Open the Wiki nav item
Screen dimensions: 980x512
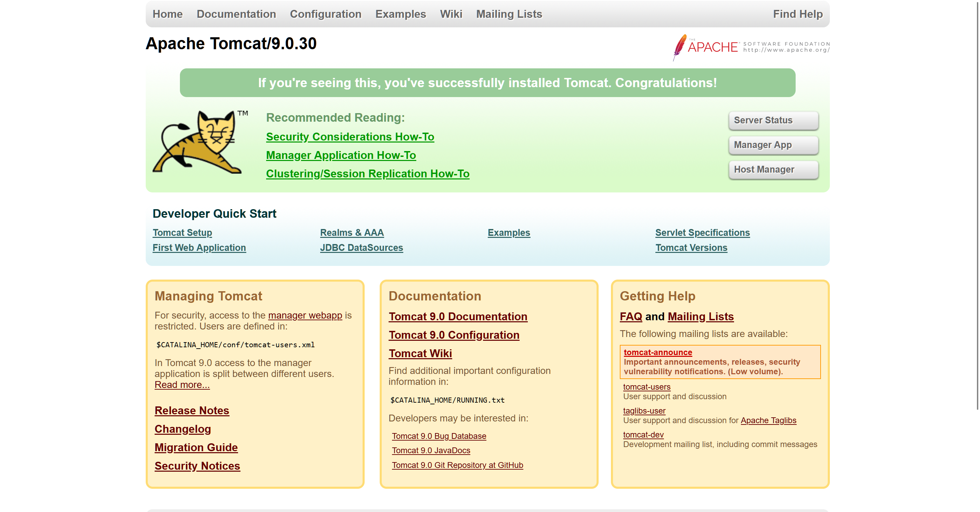451,14
